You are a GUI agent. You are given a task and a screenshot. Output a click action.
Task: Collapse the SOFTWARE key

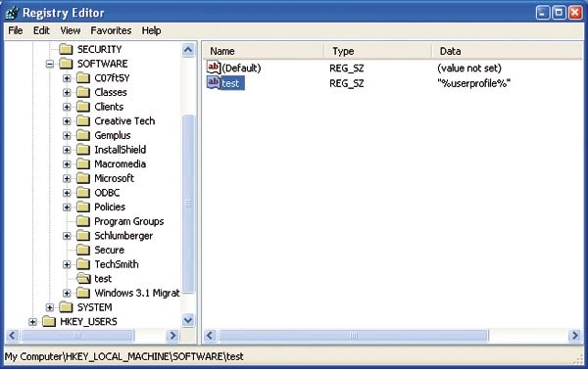50,64
